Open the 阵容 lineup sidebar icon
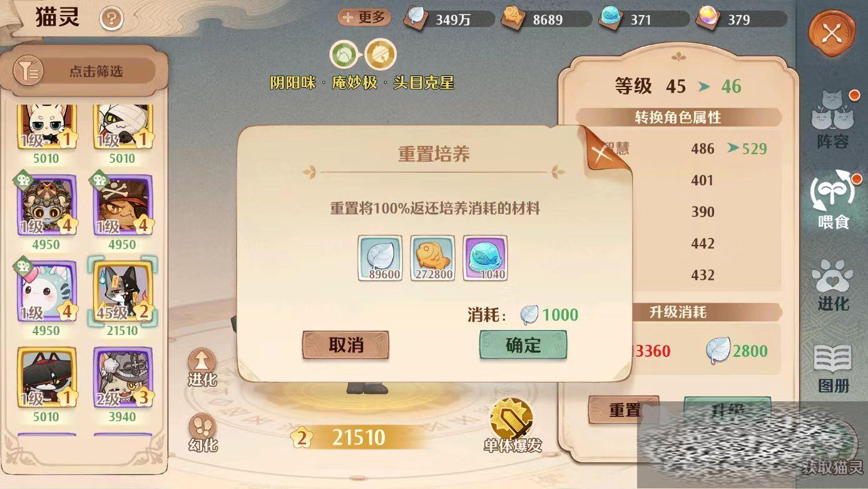The image size is (868, 489). 833,120
